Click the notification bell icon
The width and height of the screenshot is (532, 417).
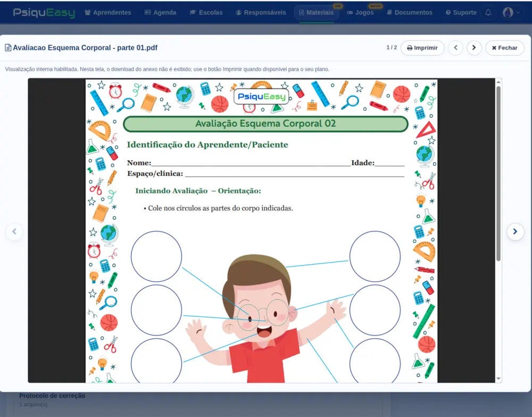488,13
